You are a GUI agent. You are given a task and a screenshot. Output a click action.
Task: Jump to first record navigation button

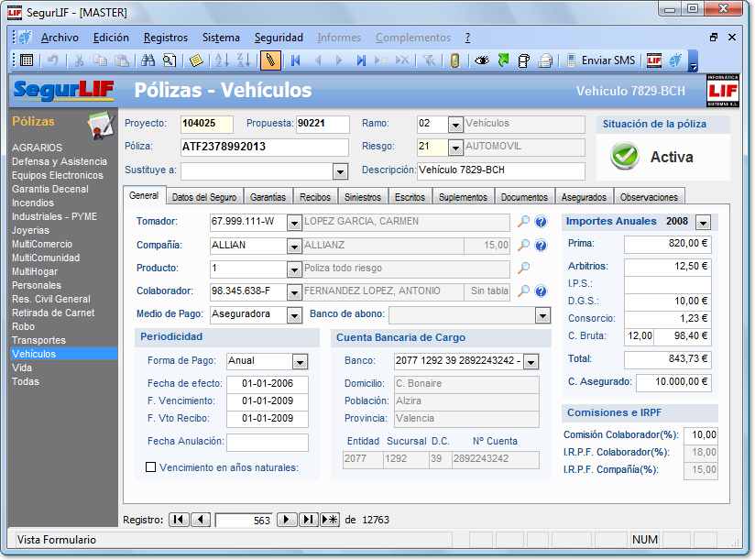[179, 520]
